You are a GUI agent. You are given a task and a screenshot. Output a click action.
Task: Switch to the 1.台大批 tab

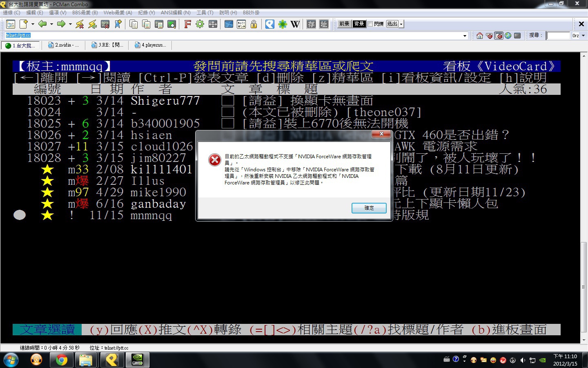pyautogui.click(x=21, y=45)
